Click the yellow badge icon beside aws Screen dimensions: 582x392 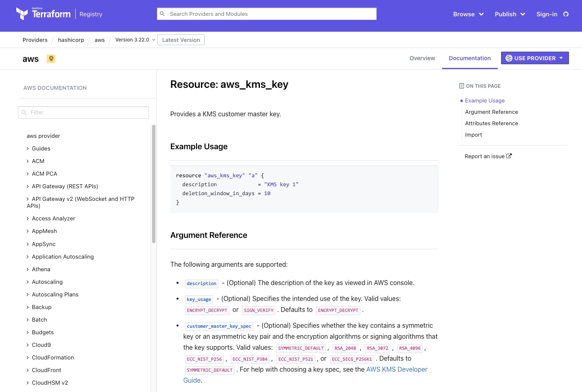pyautogui.click(x=51, y=59)
